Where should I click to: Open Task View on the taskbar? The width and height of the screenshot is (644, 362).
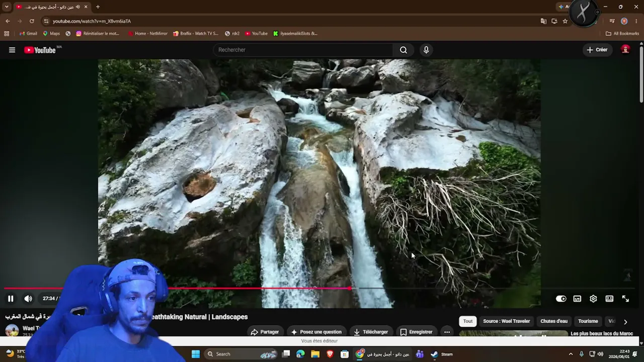tap(286, 354)
